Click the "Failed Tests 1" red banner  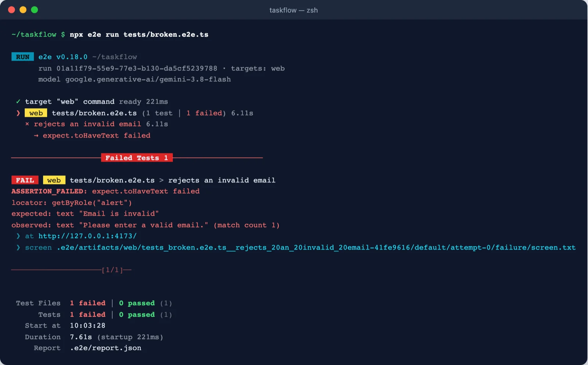[137, 158]
